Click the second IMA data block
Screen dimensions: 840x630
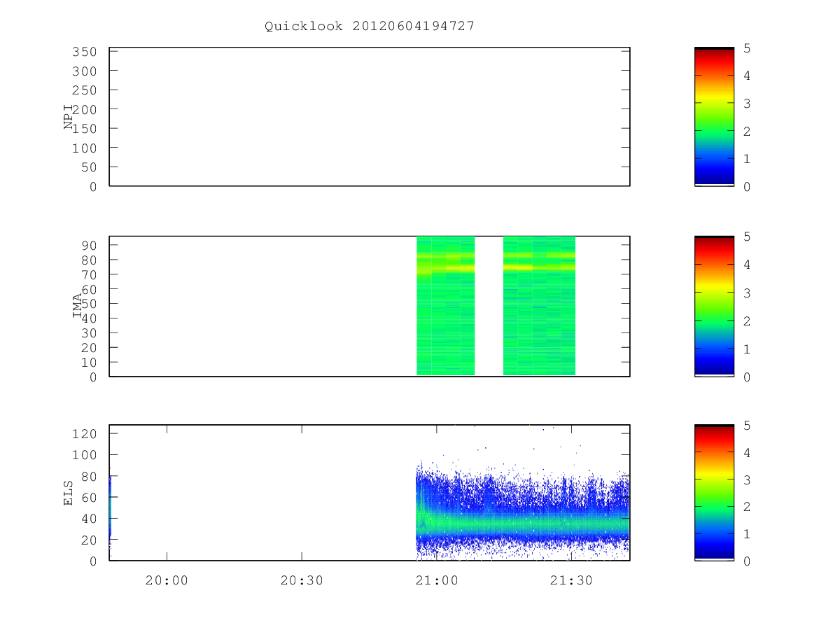[539, 306]
